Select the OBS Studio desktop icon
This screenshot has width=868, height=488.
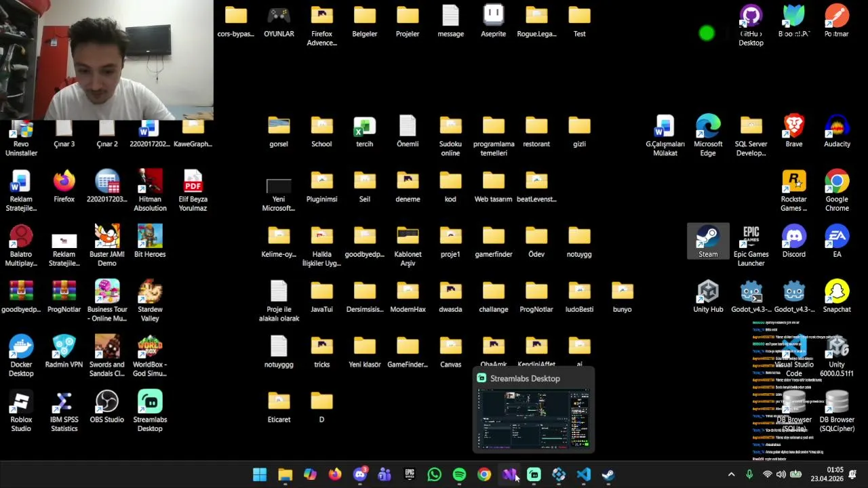tap(106, 407)
